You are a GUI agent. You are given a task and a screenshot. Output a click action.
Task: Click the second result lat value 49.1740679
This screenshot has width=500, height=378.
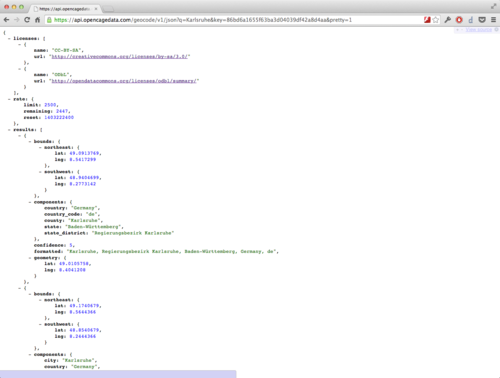[x=84, y=306]
